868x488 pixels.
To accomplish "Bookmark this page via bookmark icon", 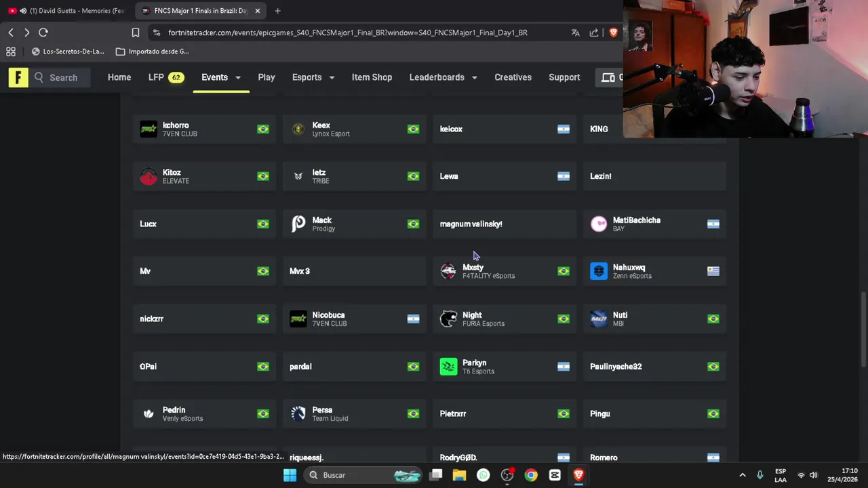I will tap(136, 33).
